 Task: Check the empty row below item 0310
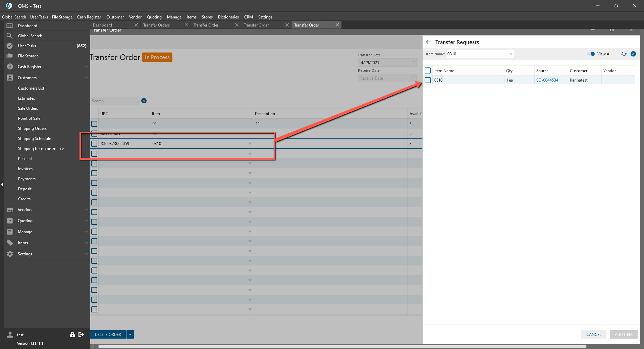94,154
